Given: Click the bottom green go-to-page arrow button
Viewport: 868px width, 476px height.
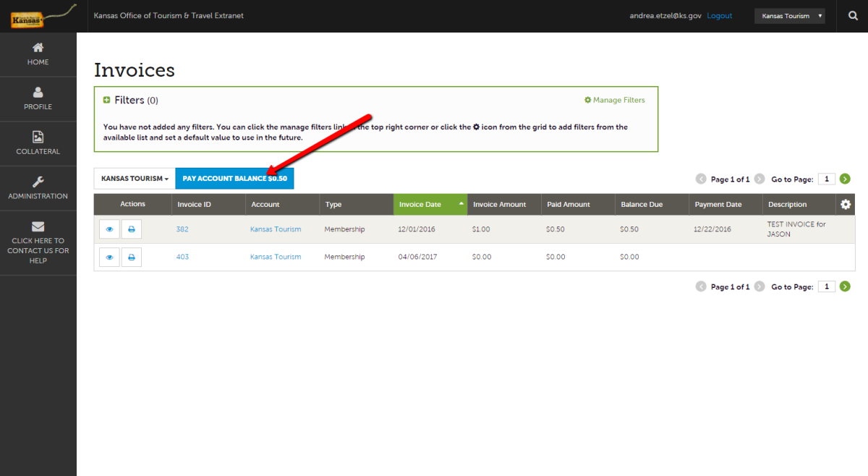Looking at the screenshot, I should (x=845, y=286).
